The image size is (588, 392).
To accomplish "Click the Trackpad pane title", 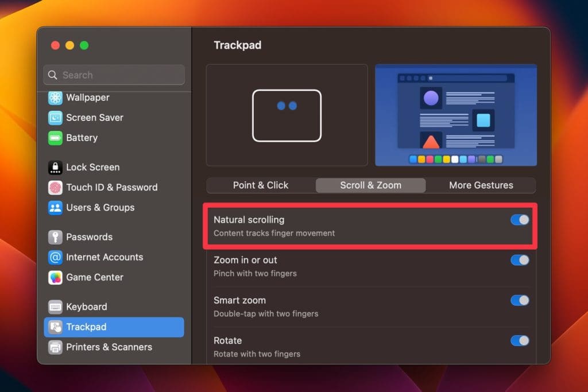I will (237, 45).
